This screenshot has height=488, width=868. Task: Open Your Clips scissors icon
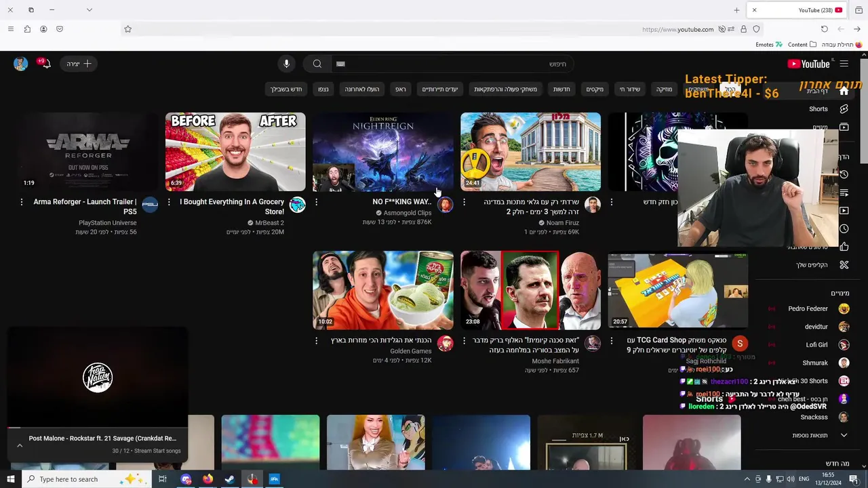[x=844, y=264]
